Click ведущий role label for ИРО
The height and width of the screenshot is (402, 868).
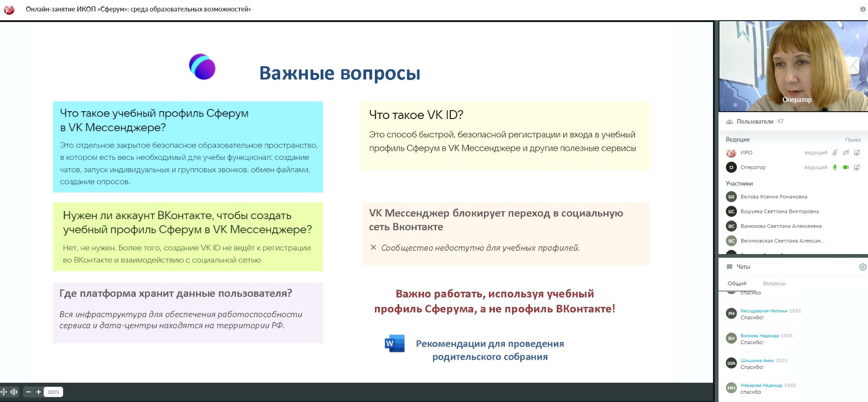click(816, 153)
